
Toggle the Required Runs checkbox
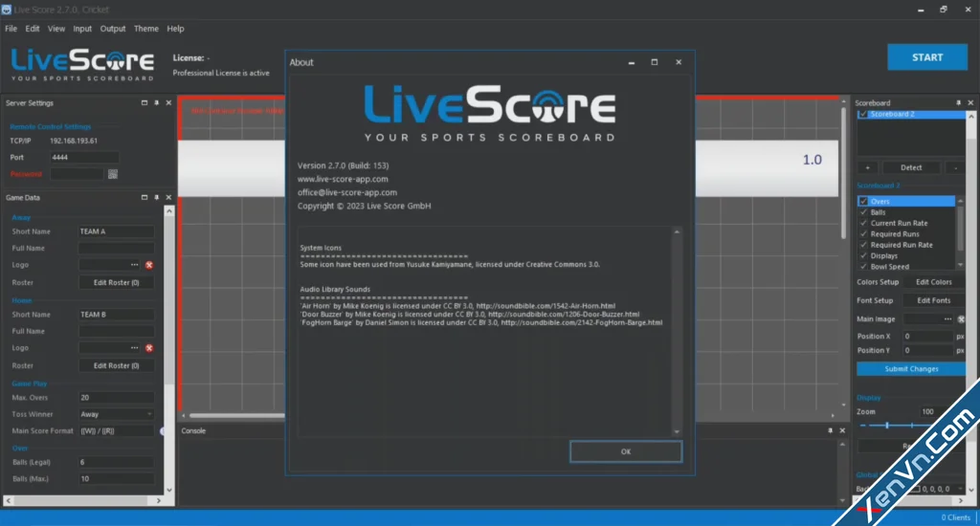coord(864,233)
